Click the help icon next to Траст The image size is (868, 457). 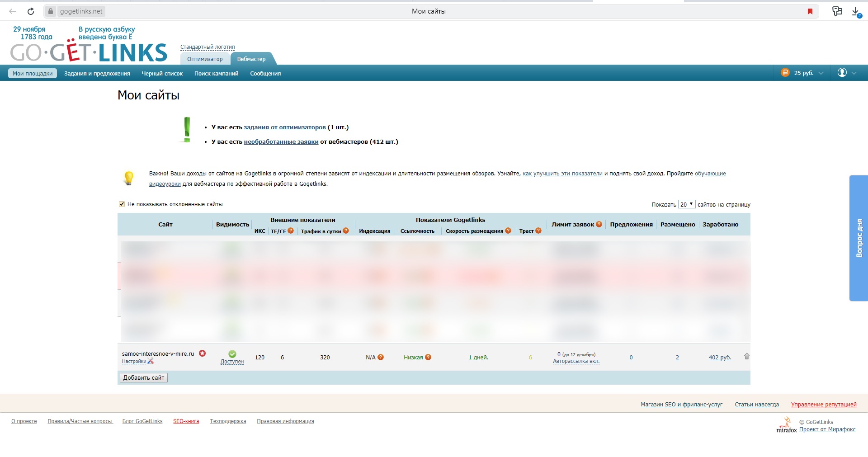[x=538, y=231]
